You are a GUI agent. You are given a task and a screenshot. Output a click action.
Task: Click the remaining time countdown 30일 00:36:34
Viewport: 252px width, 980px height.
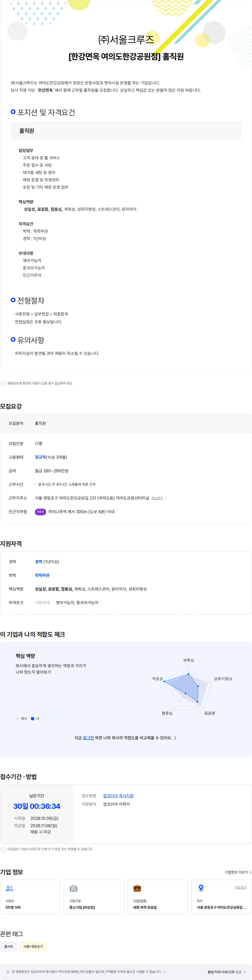[x=36, y=806]
